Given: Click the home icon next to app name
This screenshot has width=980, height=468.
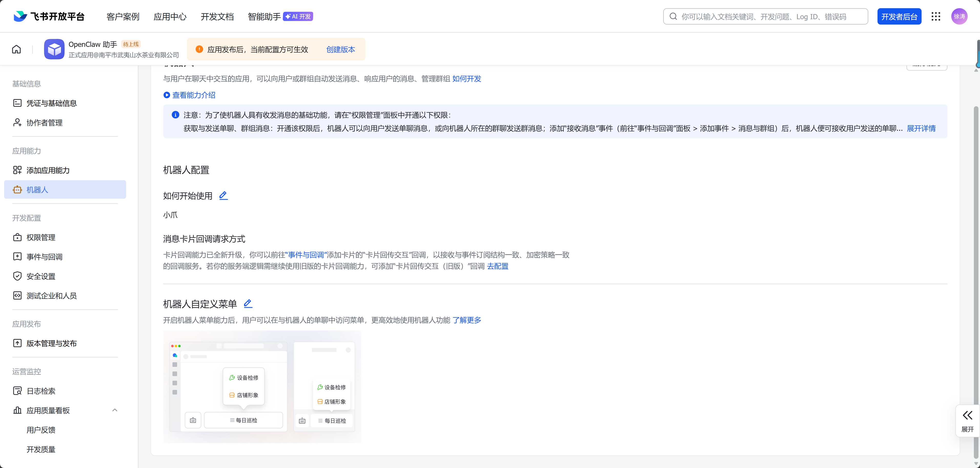Looking at the screenshot, I should (16, 49).
